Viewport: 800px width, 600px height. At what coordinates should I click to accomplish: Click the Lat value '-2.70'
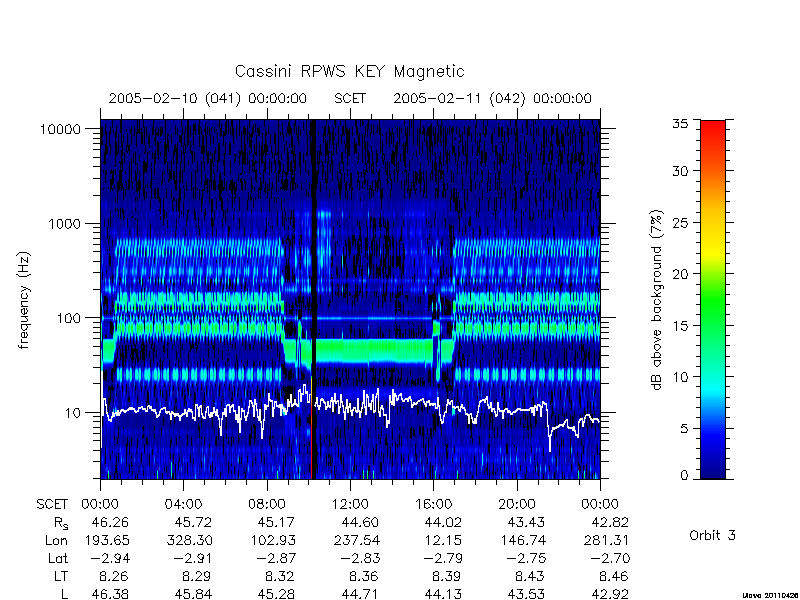609,558
